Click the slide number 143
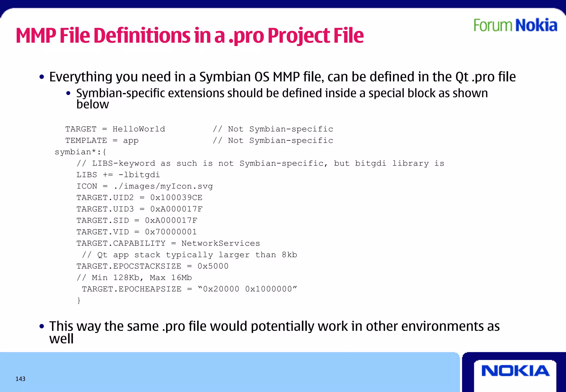566x392 pixels. pos(20,379)
